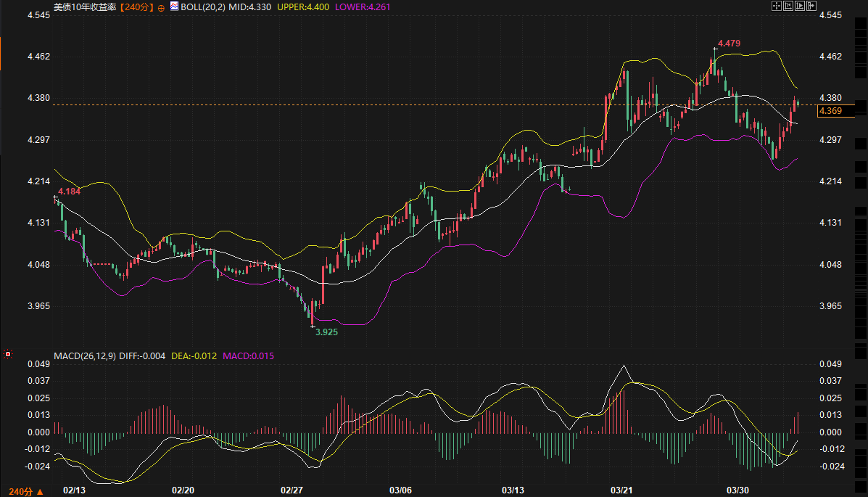Click the 4.479 high point marker

[729, 44]
